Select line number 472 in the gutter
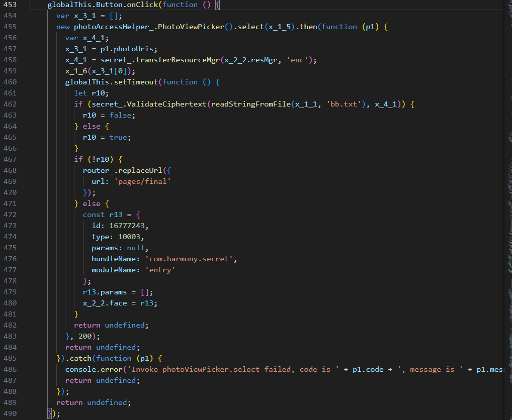 [10, 215]
